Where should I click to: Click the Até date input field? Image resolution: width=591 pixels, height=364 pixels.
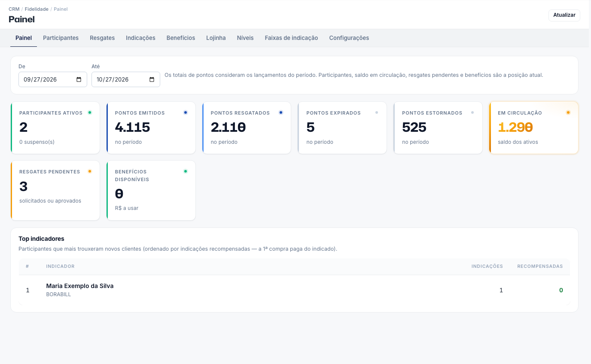pos(126,79)
